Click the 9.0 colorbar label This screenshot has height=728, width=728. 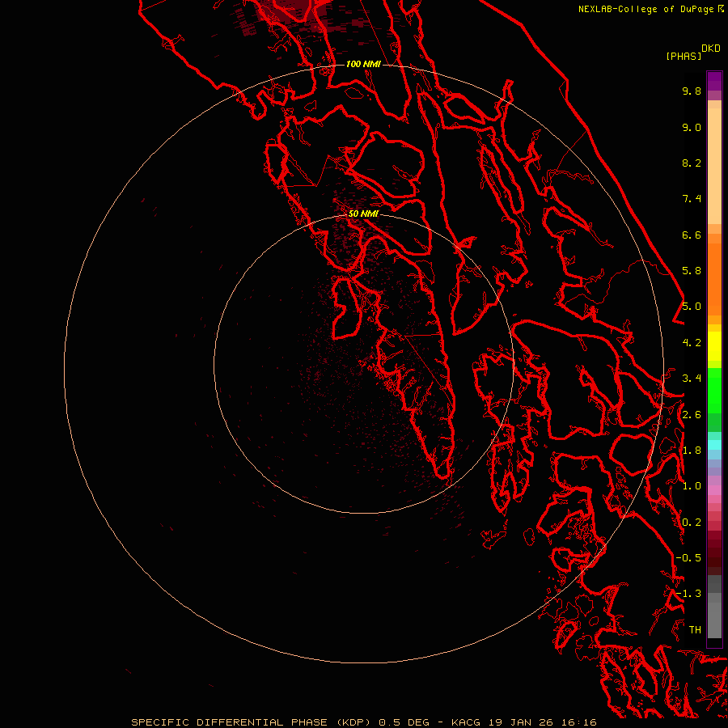point(692,127)
